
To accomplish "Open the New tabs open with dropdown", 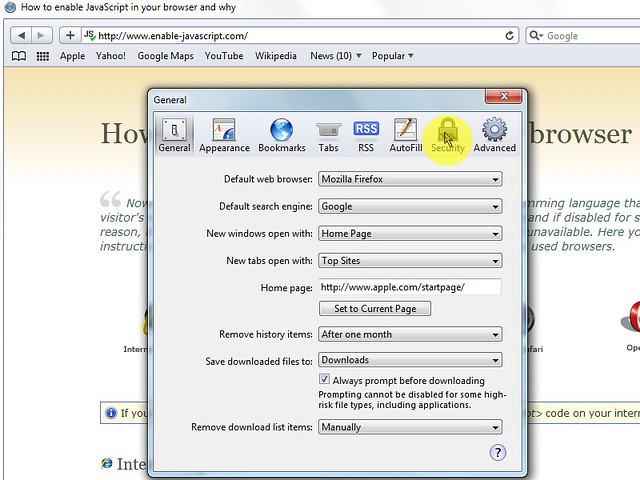I will [x=410, y=261].
